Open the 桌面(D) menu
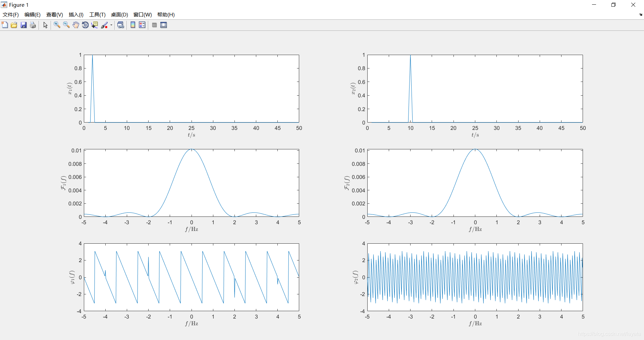 coord(119,15)
